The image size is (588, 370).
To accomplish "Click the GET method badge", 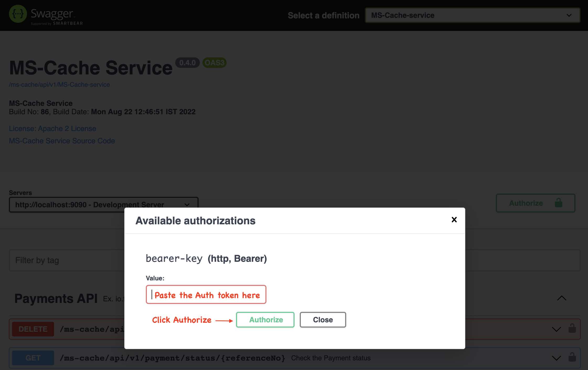I will tap(33, 358).
